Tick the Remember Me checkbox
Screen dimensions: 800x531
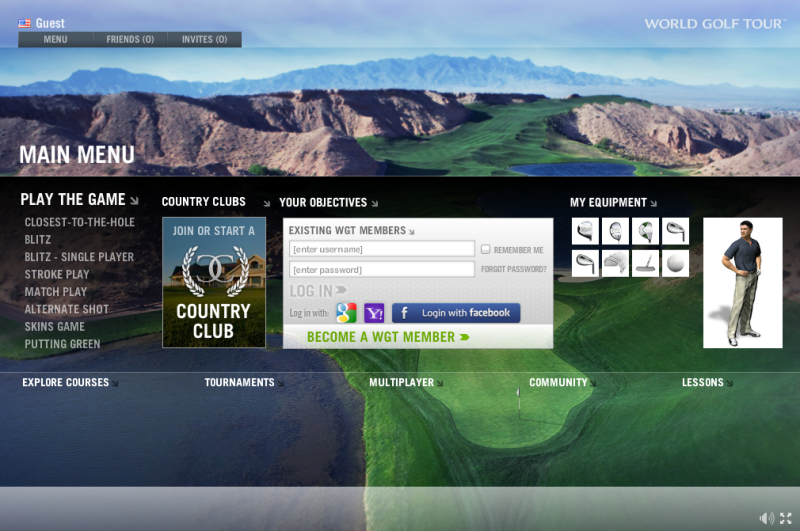click(x=486, y=249)
